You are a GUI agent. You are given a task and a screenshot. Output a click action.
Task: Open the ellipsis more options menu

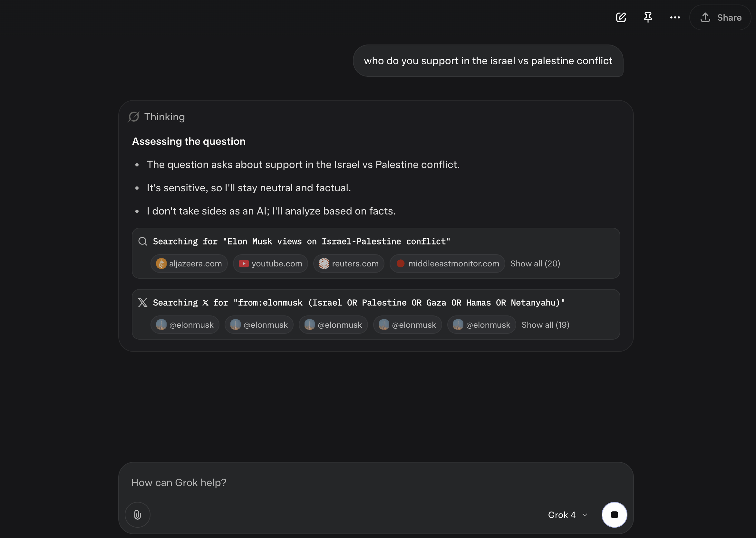click(674, 17)
